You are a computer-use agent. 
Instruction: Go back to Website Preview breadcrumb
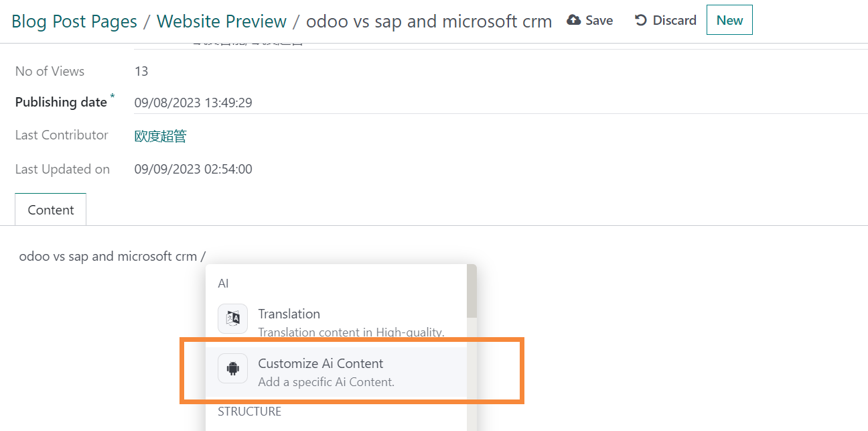222,21
